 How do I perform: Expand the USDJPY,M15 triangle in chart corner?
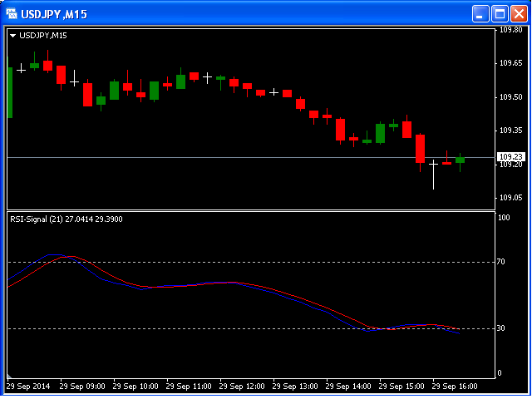point(13,36)
